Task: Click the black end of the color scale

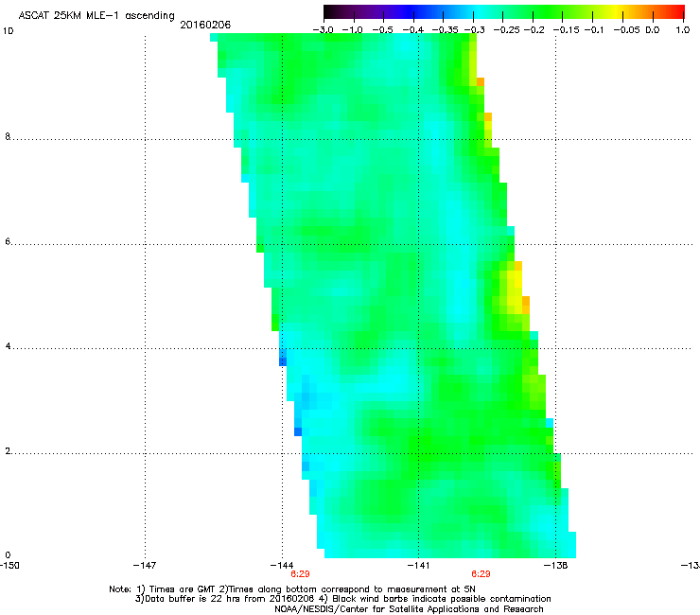Action: click(x=330, y=11)
